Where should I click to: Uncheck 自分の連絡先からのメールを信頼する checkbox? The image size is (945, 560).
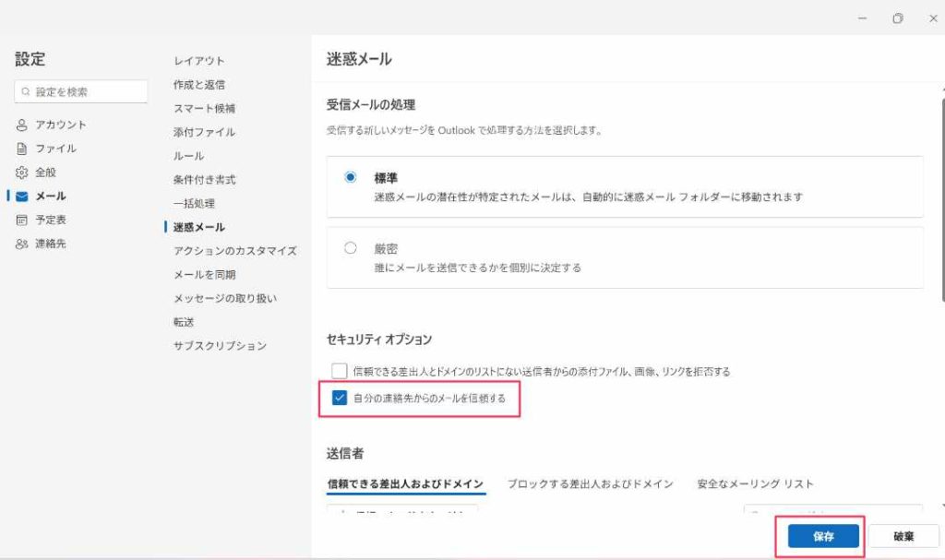click(x=340, y=399)
